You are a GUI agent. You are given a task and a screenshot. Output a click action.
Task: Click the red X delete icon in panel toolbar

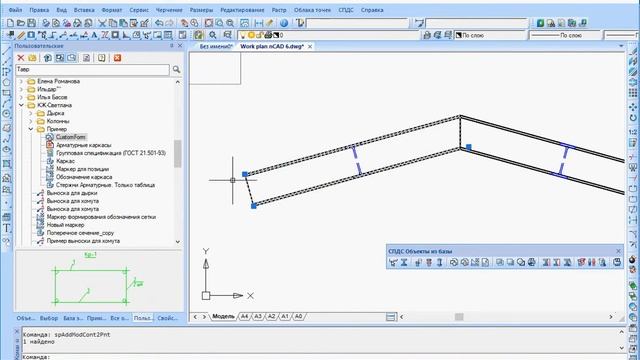20,58
